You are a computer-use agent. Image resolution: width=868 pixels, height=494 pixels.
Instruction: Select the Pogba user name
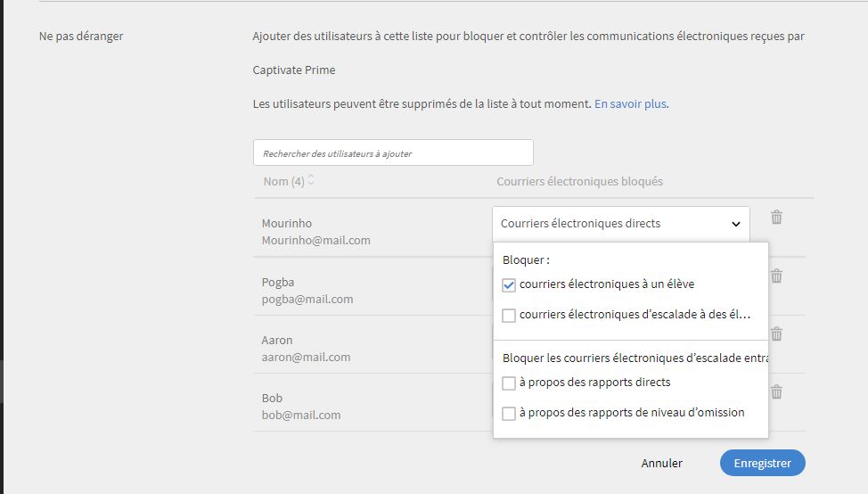278,282
